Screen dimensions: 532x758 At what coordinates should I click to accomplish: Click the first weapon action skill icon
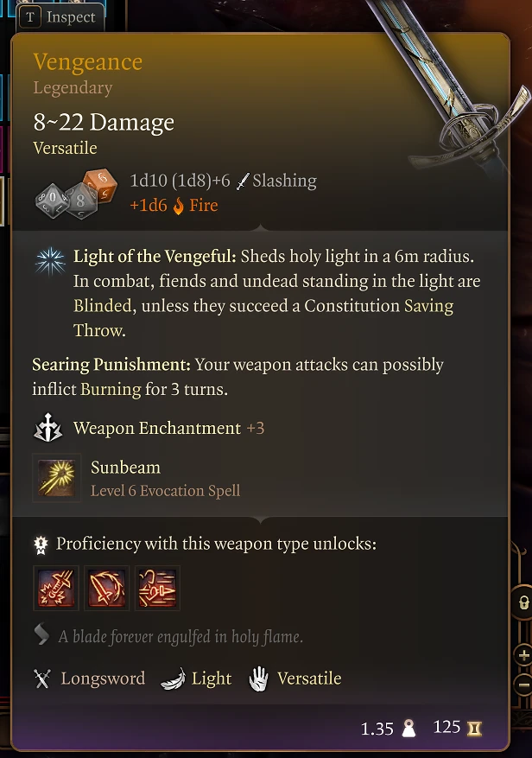56,588
